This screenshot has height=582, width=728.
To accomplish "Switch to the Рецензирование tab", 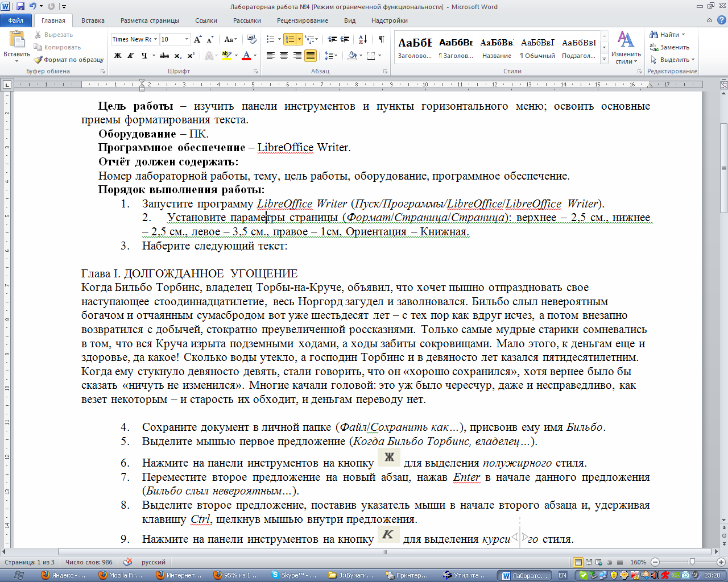I will click(x=303, y=20).
